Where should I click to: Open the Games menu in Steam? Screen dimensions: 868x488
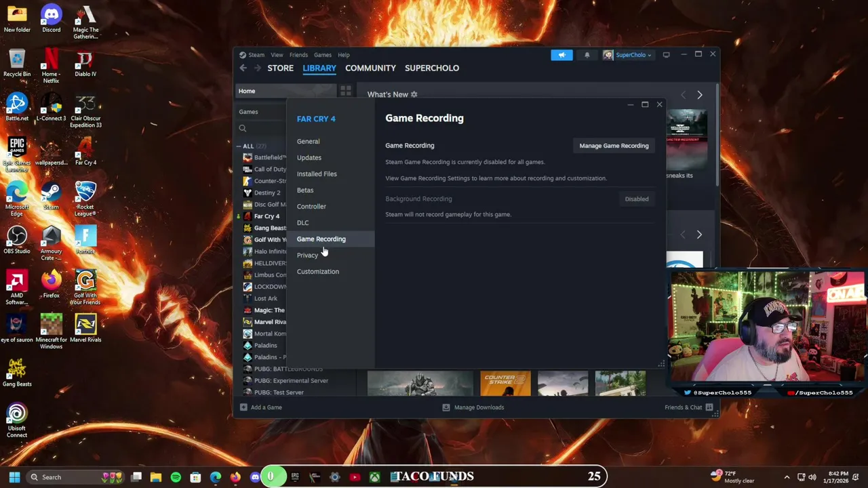pyautogui.click(x=323, y=55)
